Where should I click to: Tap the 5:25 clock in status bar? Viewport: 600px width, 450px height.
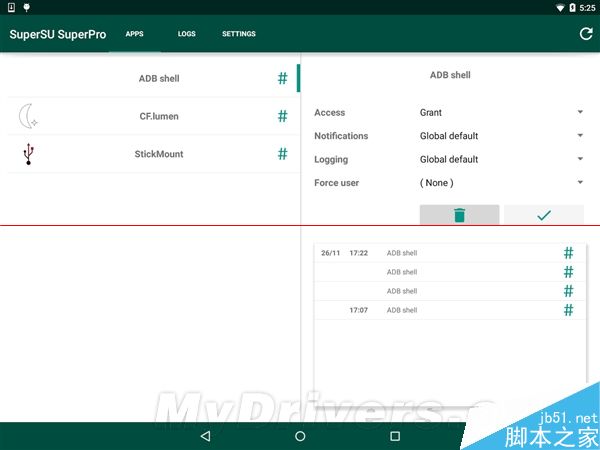(x=587, y=8)
